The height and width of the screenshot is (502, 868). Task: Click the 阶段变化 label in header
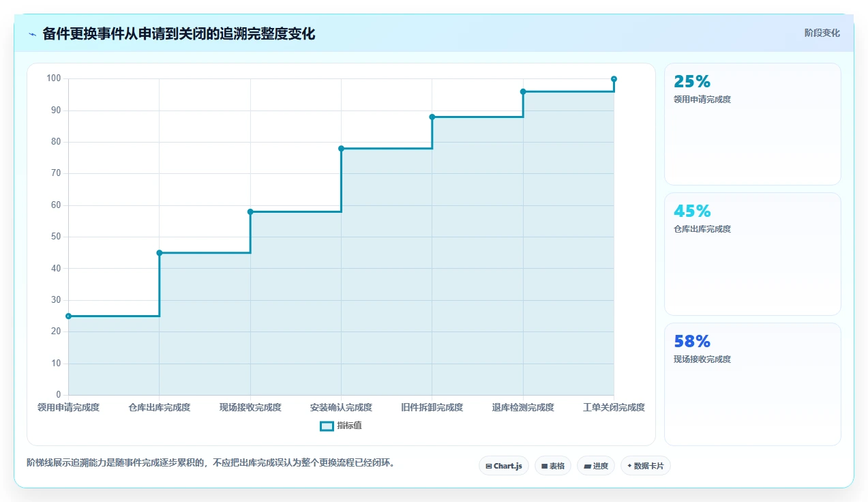(x=822, y=33)
